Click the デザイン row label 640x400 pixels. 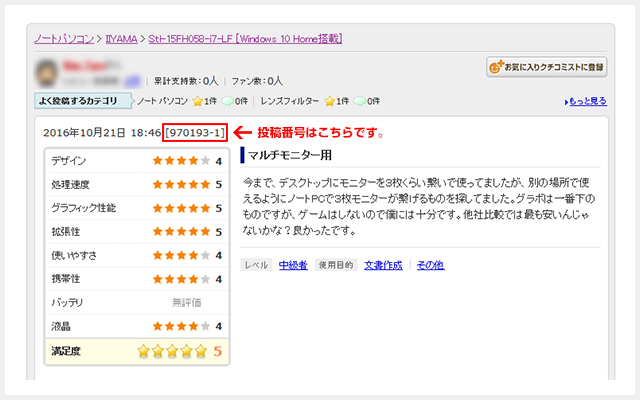coord(69,161)
